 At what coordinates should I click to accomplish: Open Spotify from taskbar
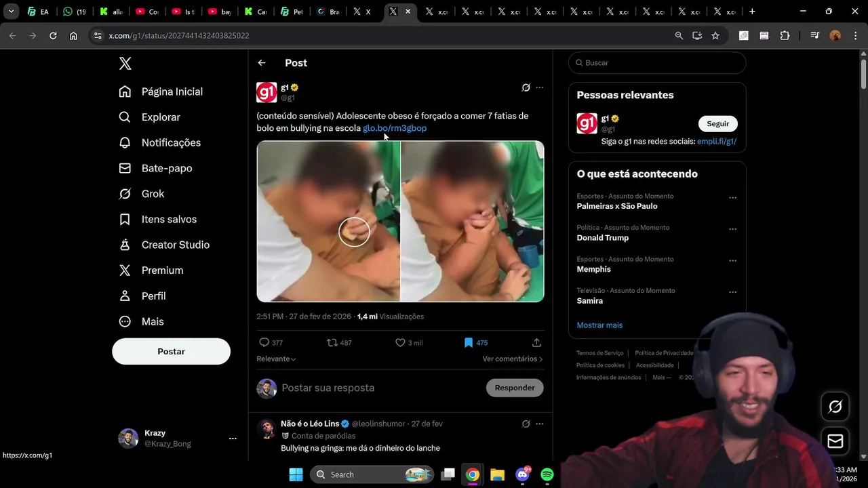click(547, 474)
